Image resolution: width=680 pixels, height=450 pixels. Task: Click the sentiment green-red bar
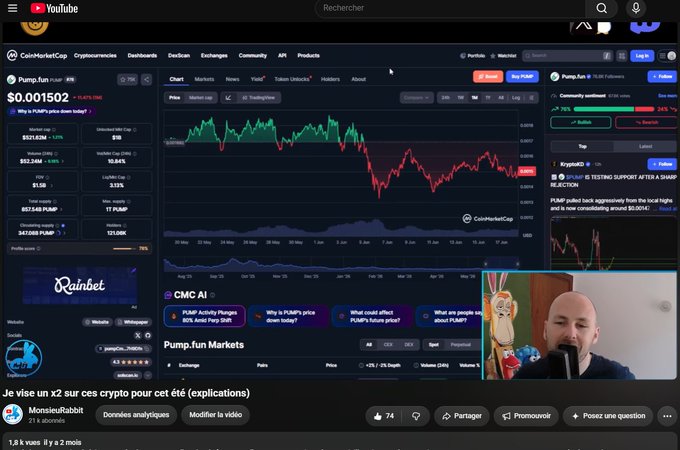click(x=614, y=109)
